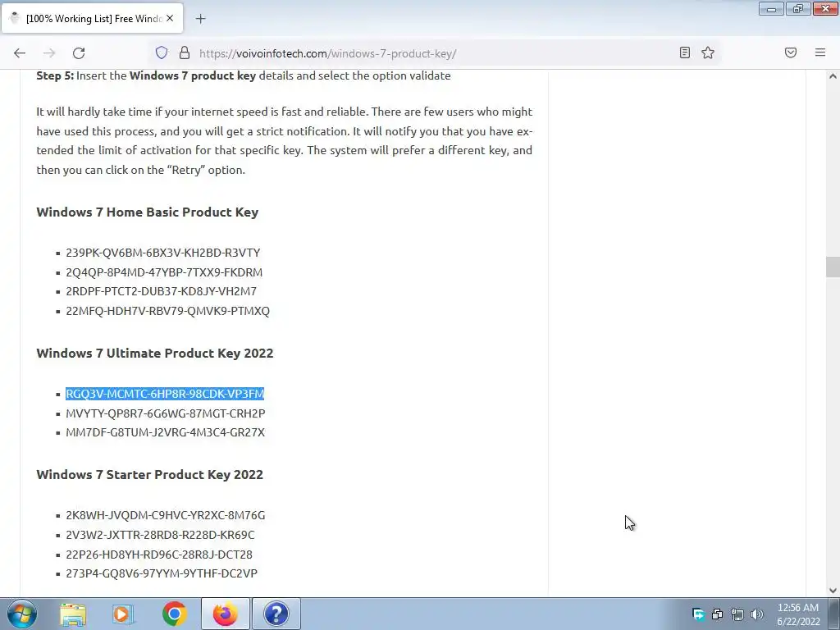Screen dimensions: 840x630
Task: Toggle reader view icon
Action: (x=685, y=52)
